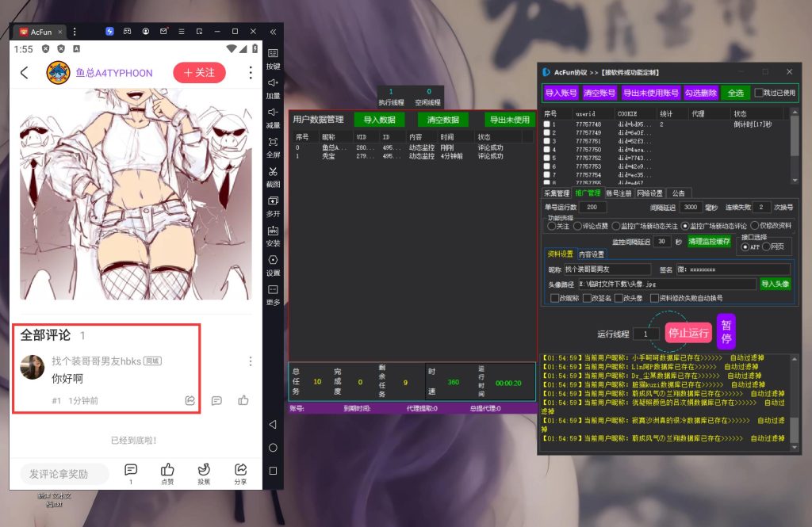Collapse the emulator sidebar with double-chevron icon
This screenshot has height=527, width=812.
(x=273, y=32)
